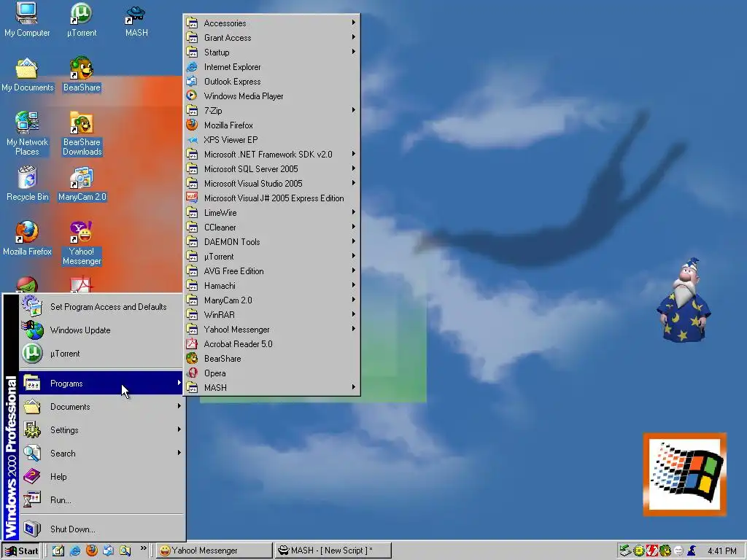The height and width of the screenshot is (560, 747).
Task: Launch BearShare from Programs menu
Action: pyautogui.click(x=271, y=359)
